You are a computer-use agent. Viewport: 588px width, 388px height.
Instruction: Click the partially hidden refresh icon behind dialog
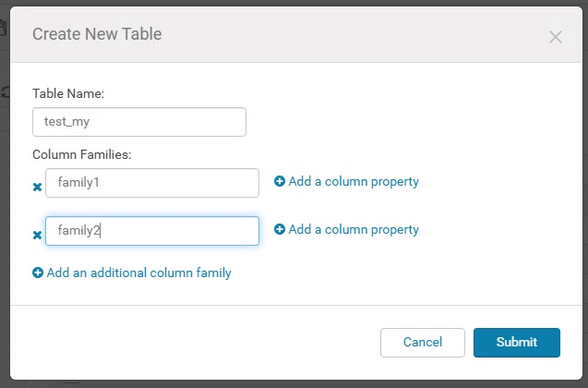[5, 92]
